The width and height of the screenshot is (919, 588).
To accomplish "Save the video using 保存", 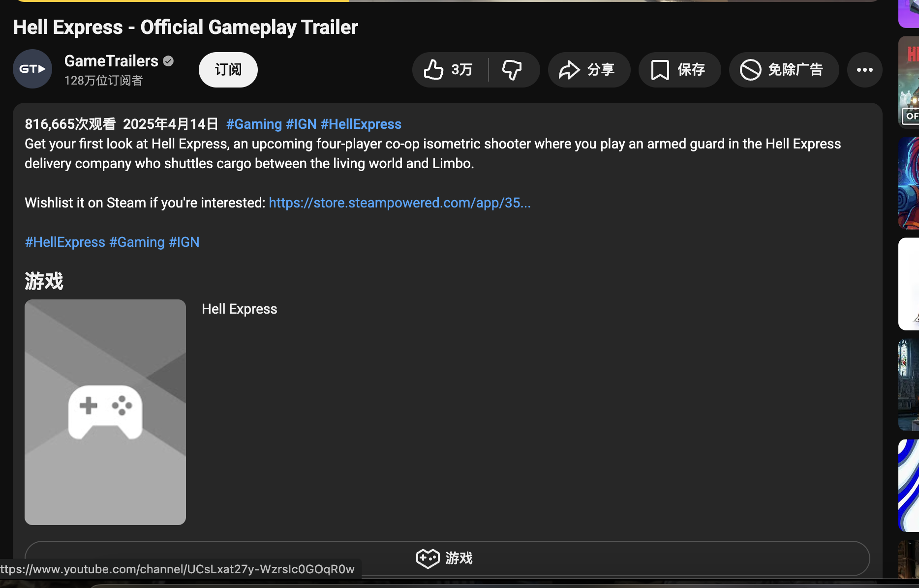I will coord(679,70).
